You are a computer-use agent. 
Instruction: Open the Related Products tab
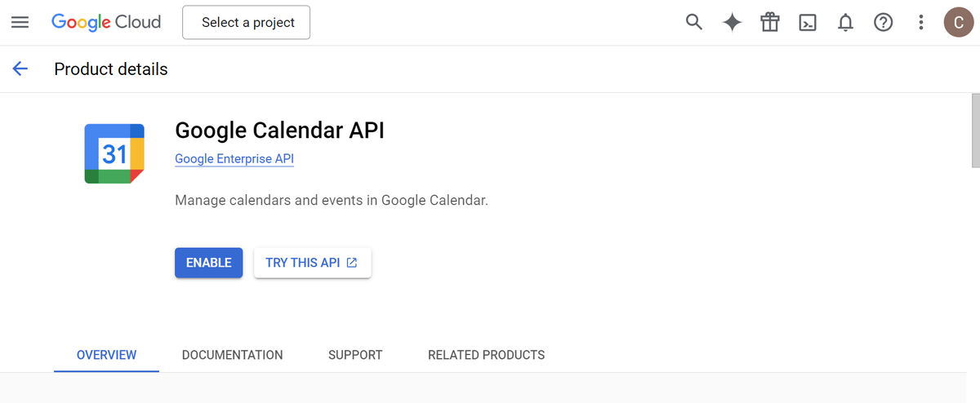click(x=486, y=355)
